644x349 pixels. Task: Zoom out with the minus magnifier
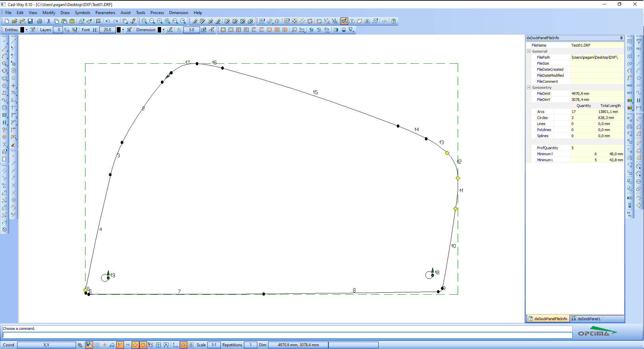point(152,21)
